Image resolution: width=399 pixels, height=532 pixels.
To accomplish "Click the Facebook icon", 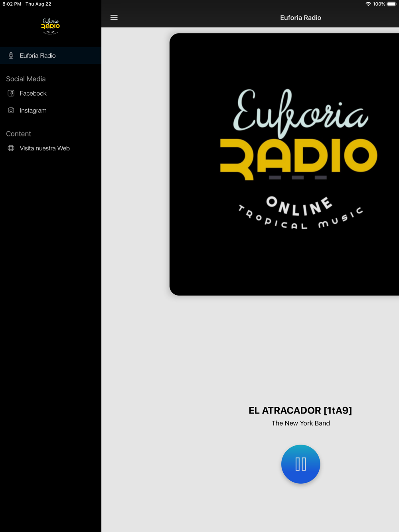I will 11,93.
